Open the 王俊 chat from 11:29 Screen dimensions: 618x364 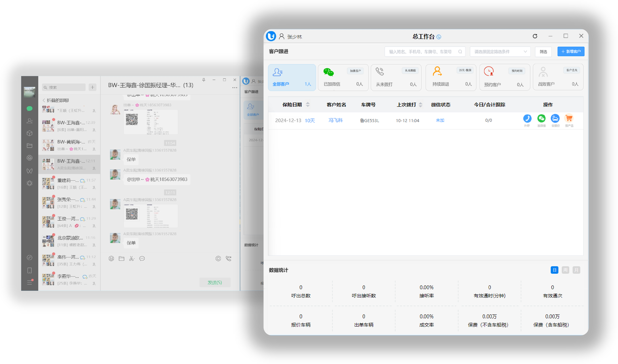pos(69,222)
